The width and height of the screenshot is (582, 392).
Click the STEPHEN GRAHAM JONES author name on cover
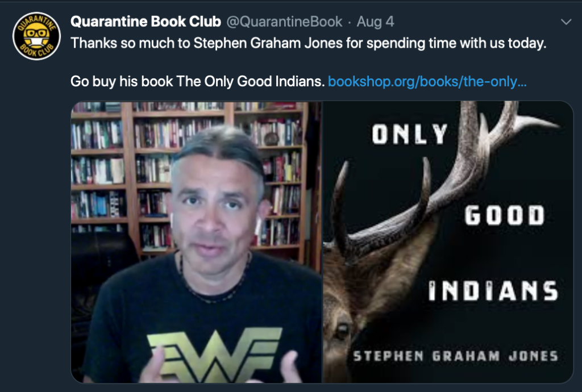(455, 356)
